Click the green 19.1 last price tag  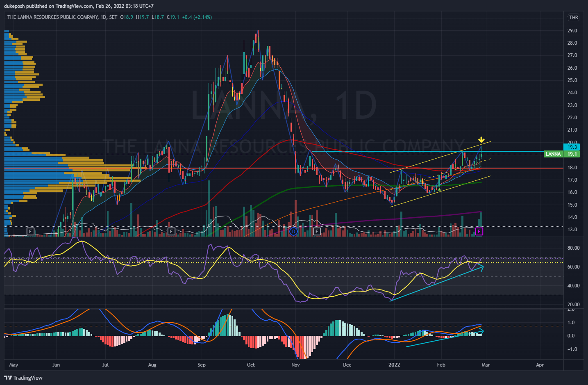[572, 154]
